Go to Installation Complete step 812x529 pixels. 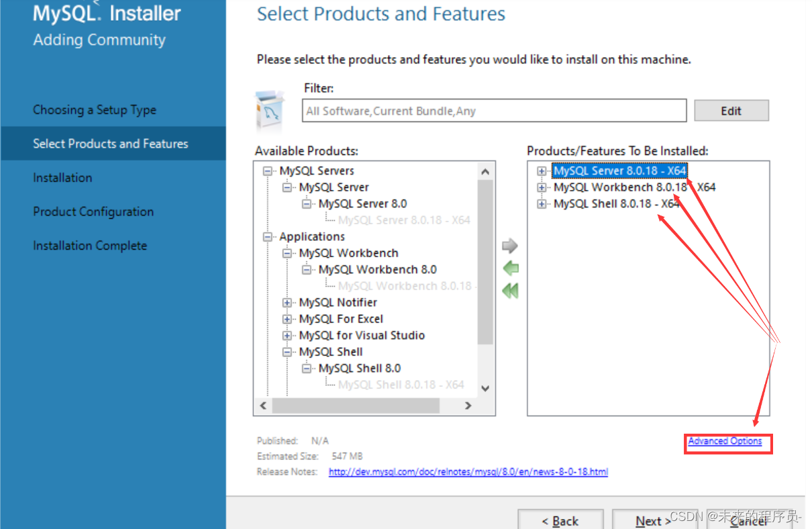90,246
